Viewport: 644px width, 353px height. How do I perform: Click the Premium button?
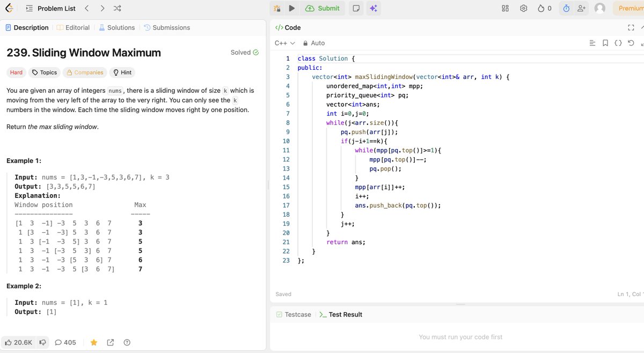pyautogui.click(x=630, y=8)
